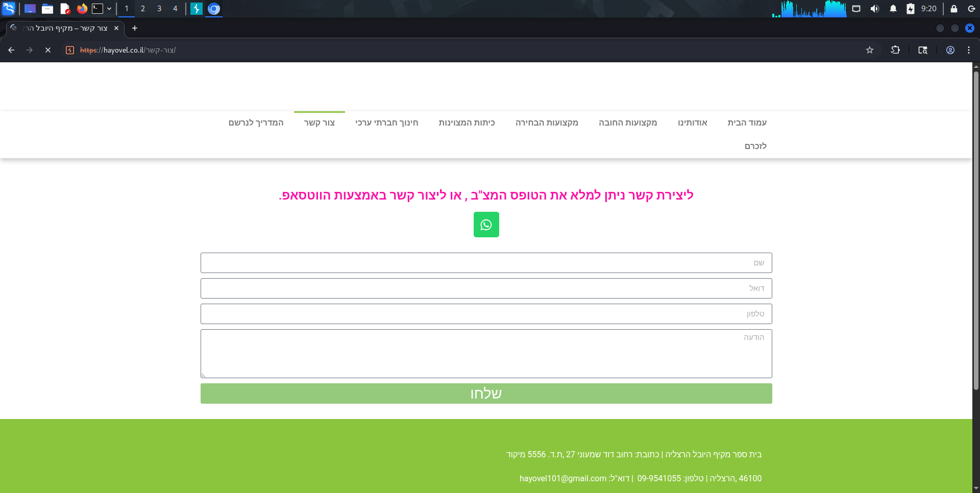Switch to workspace 1
The height and width of the screenshot is (493, 980).
[127, 9]
